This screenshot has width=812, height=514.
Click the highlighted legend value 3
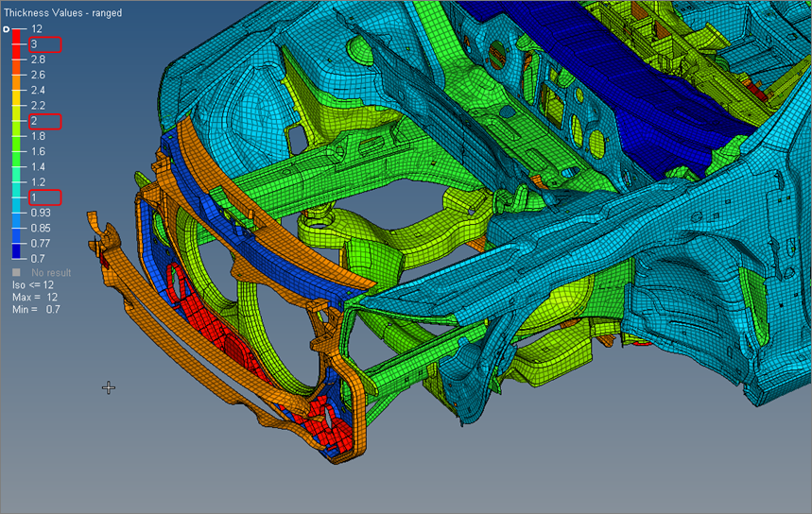tap(35, 44)
